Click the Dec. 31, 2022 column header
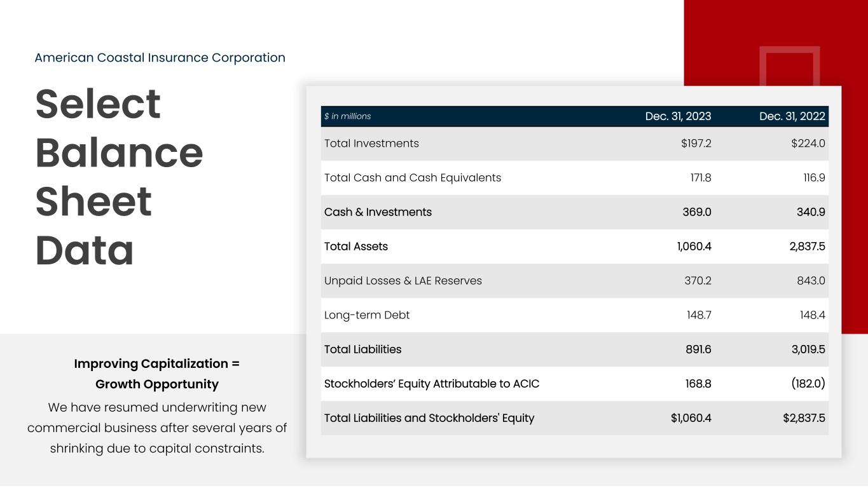 [x=792, y=116]
